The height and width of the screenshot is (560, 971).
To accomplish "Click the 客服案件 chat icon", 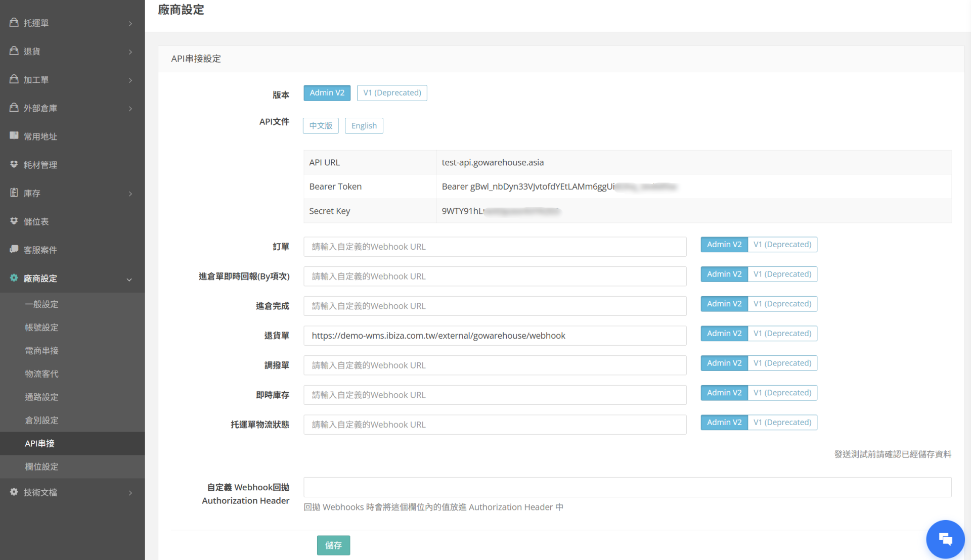I will pyautogui.click(x=14, y=249).
